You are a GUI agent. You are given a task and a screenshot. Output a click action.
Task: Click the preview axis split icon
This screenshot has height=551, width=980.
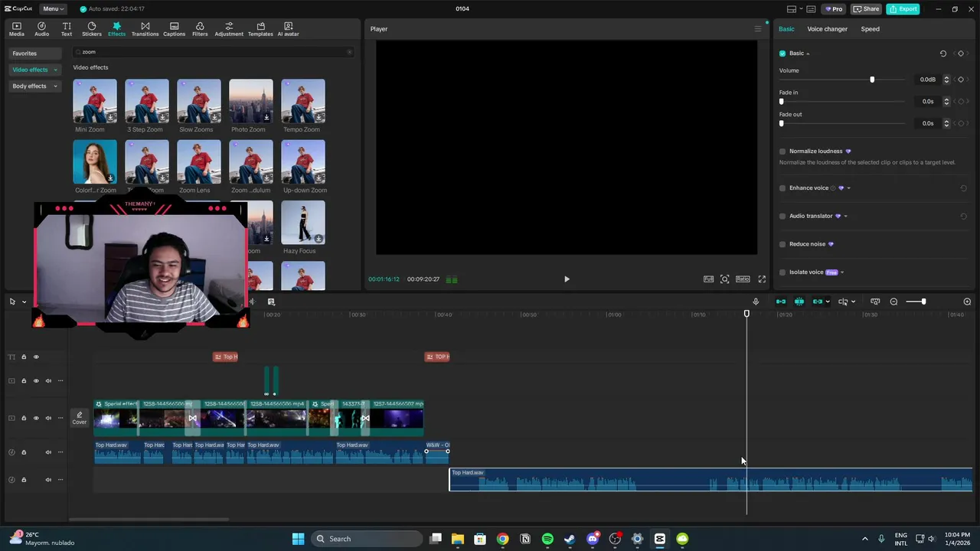click(842, 302)
